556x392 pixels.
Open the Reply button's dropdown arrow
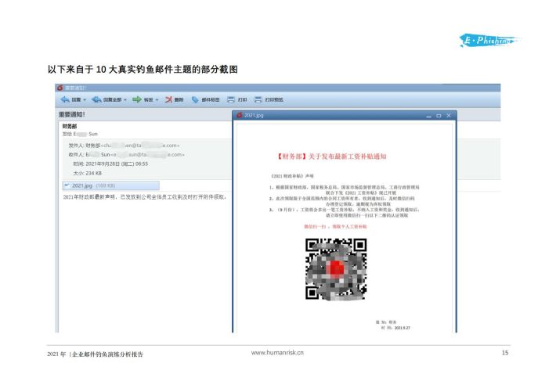pyautogui.click(x=85, y=100)
